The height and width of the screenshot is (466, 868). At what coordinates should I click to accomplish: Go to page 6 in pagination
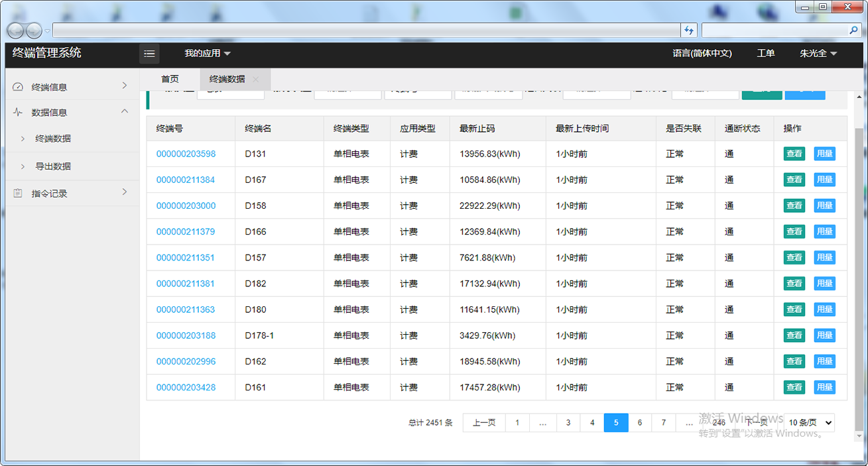click(x=639, y=423)
